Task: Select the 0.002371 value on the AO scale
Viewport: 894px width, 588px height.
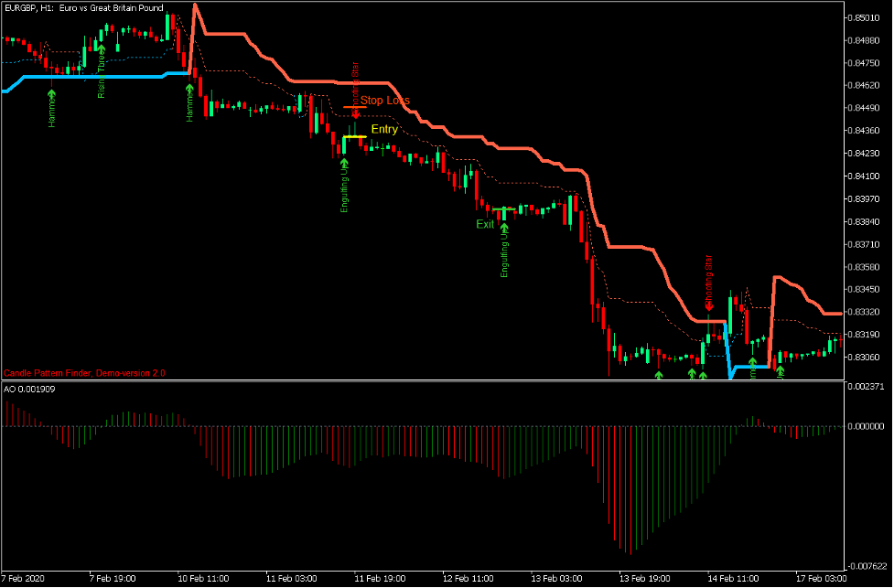Action: 867,388
